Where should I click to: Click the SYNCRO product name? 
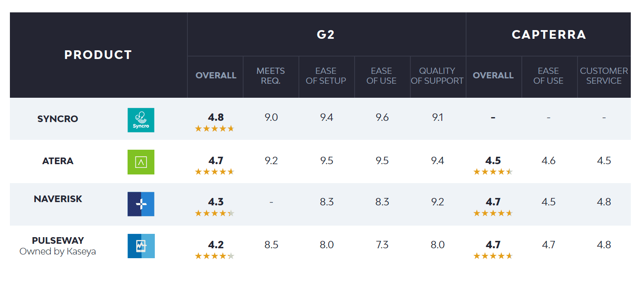coord(58,119)
